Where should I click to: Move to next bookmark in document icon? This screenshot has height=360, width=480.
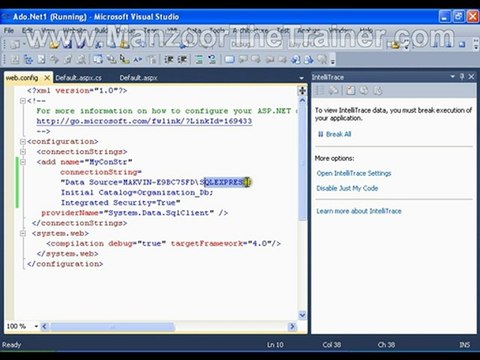tap(309, 59)
